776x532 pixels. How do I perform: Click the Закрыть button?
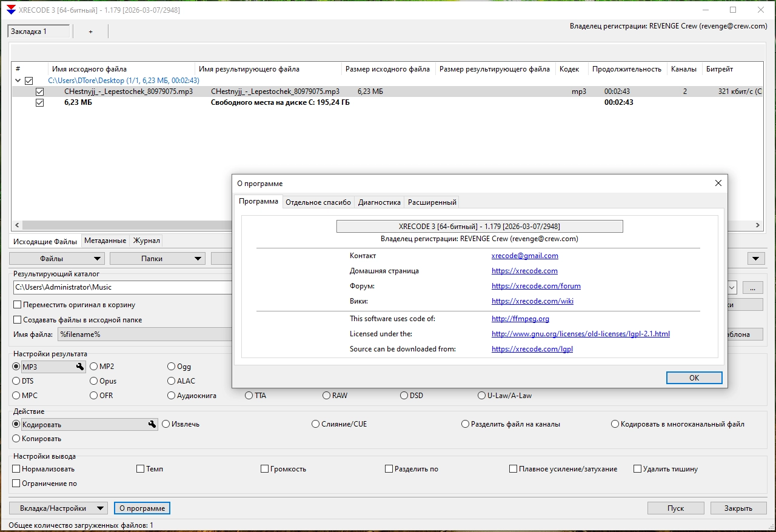tap(738, 508)
